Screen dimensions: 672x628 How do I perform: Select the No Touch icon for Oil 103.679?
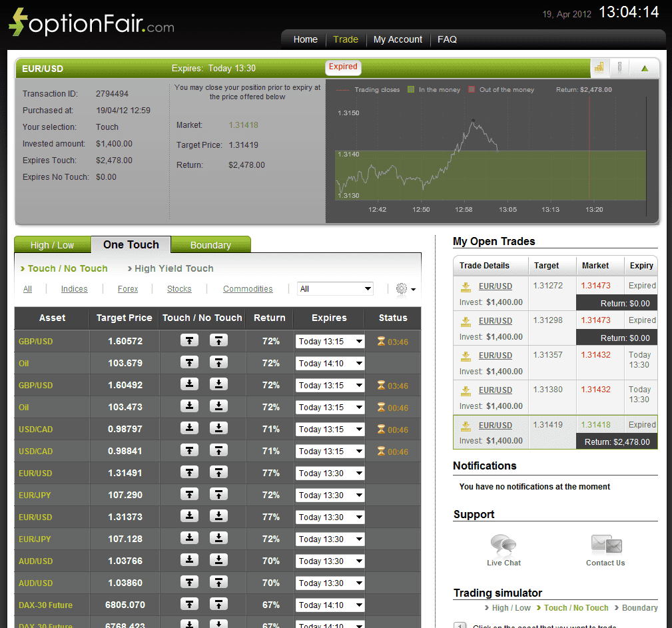(218, 362)
